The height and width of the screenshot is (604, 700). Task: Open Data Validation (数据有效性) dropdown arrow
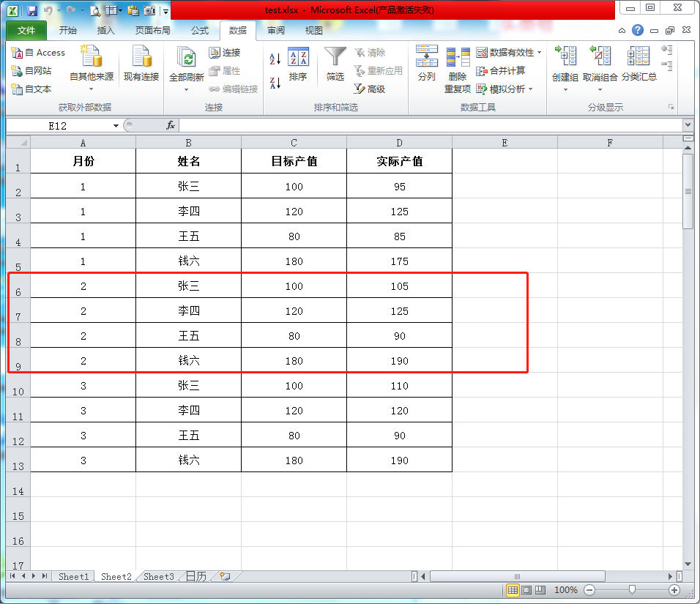pos(540,53)
